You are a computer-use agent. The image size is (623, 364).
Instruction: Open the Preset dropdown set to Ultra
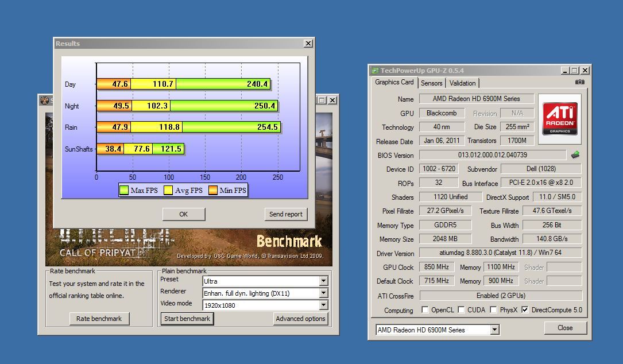pos(323,281)
